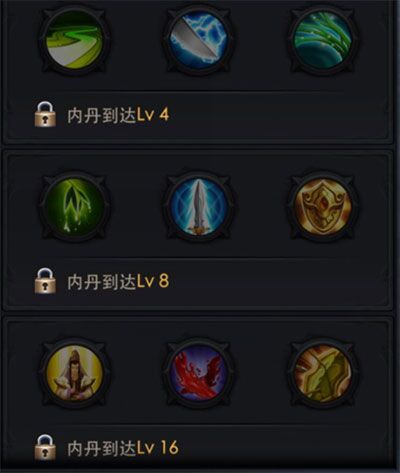Click the gold Lv 4 level number
Image resolution: width=400 pixels, height=473 pixels.
pos(153,115)
